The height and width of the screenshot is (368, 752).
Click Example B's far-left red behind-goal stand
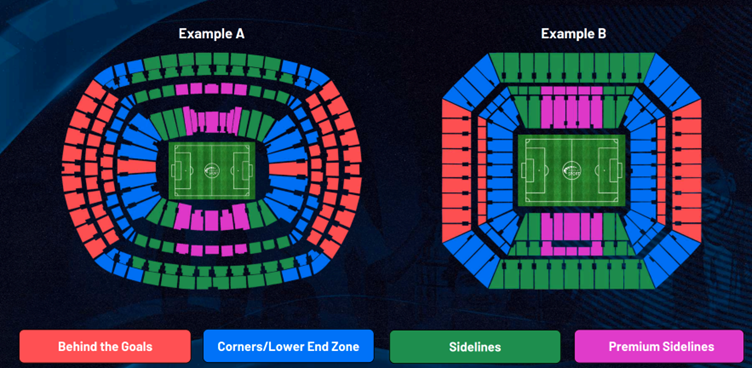pyautogui.click(x=456, y=170)
